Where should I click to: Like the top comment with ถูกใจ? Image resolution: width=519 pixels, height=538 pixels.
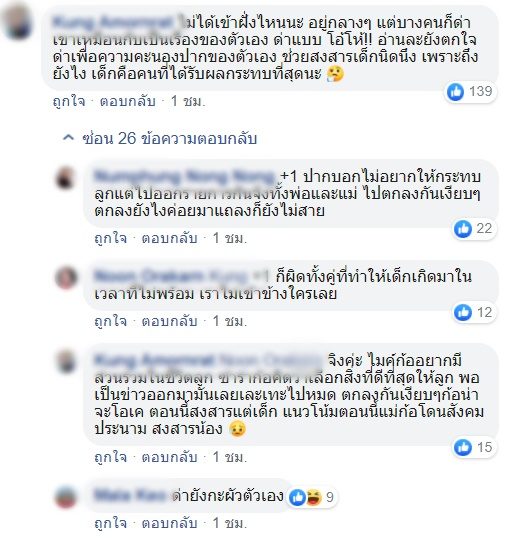click(69, 102)
